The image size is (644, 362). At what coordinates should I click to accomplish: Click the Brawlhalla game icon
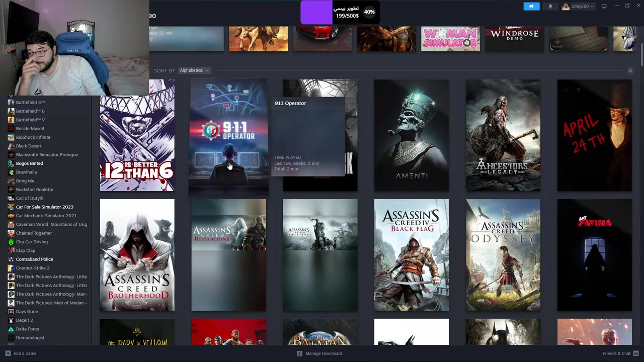tap(11, 172)
